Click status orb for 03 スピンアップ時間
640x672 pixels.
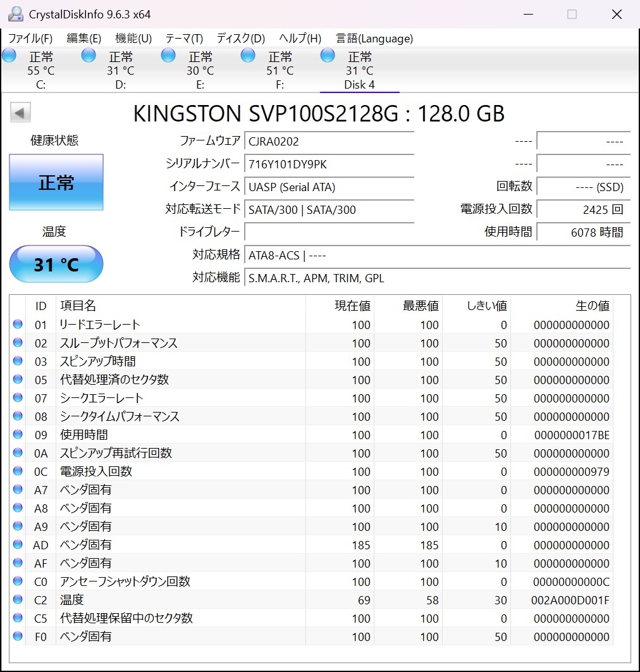click(18, 361)
